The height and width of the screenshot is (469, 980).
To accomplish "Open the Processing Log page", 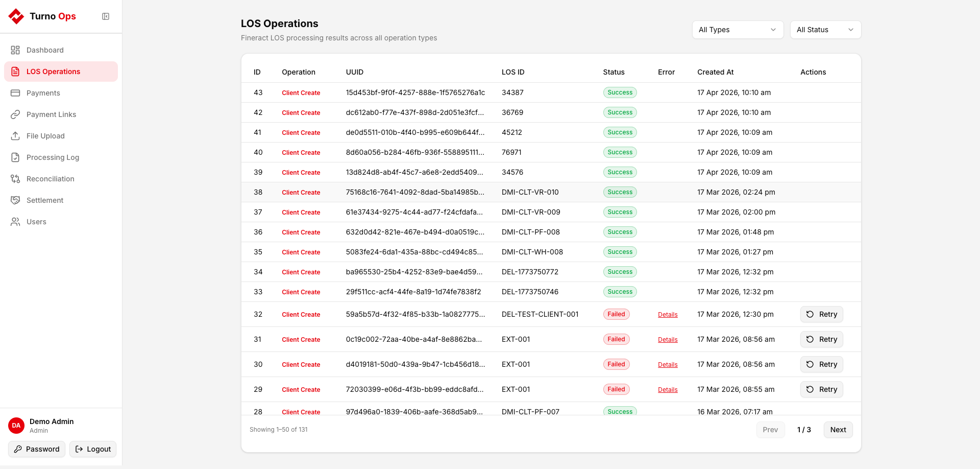I will click(53, 157).
